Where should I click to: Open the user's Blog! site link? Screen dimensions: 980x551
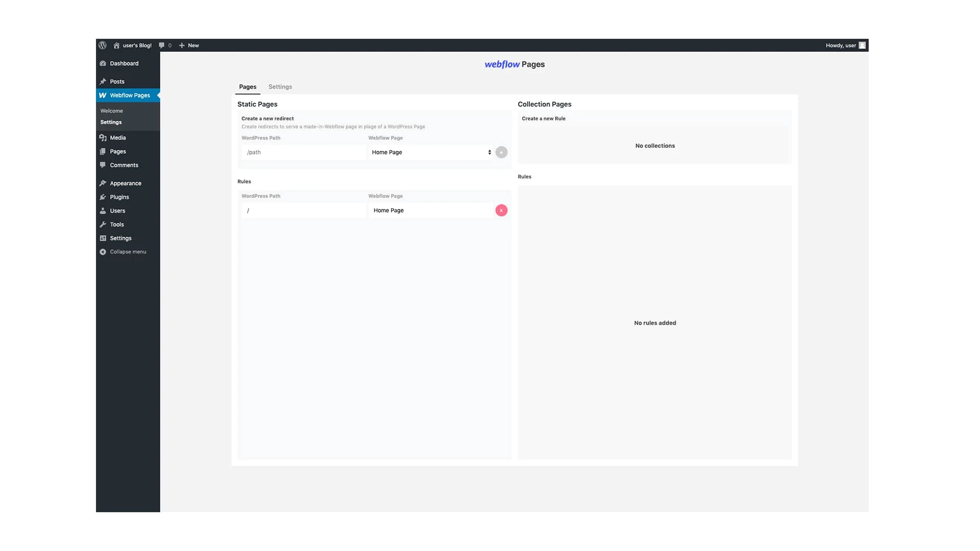(132, 45)
